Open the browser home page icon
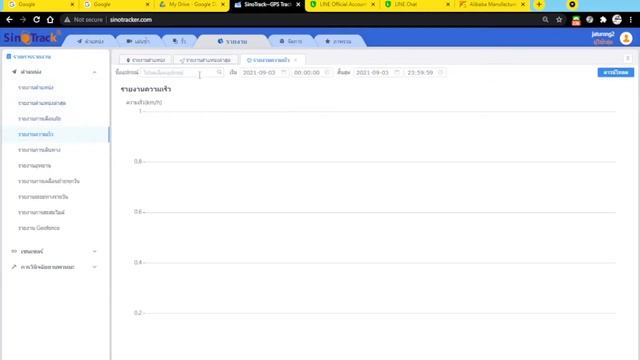 [50, 20]
